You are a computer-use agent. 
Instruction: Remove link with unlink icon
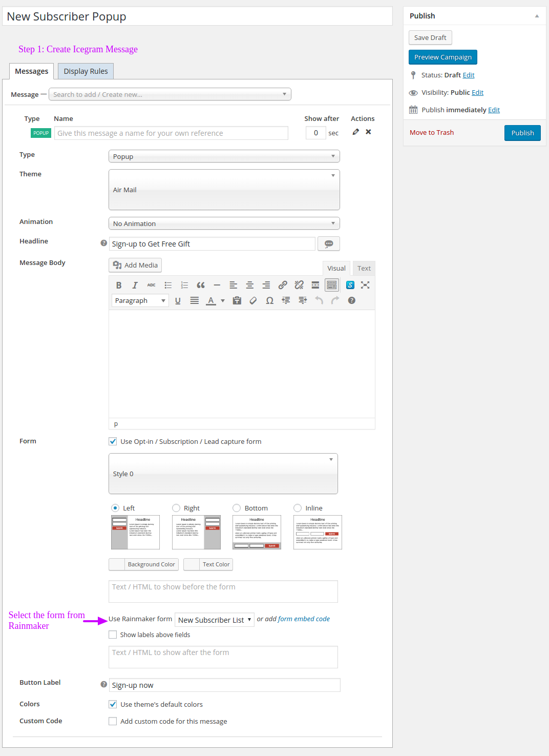(x=299, y=285)
